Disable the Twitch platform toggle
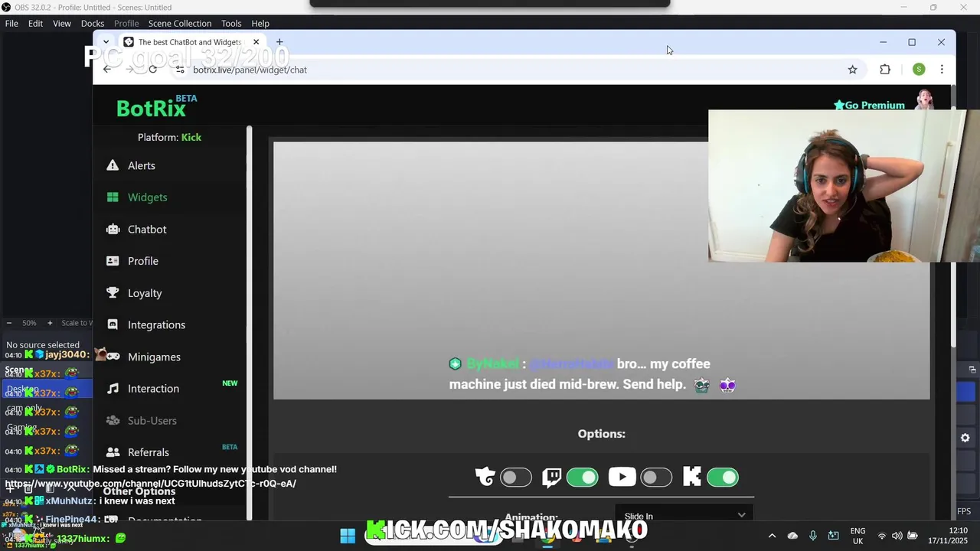 (x=583, y=478)
